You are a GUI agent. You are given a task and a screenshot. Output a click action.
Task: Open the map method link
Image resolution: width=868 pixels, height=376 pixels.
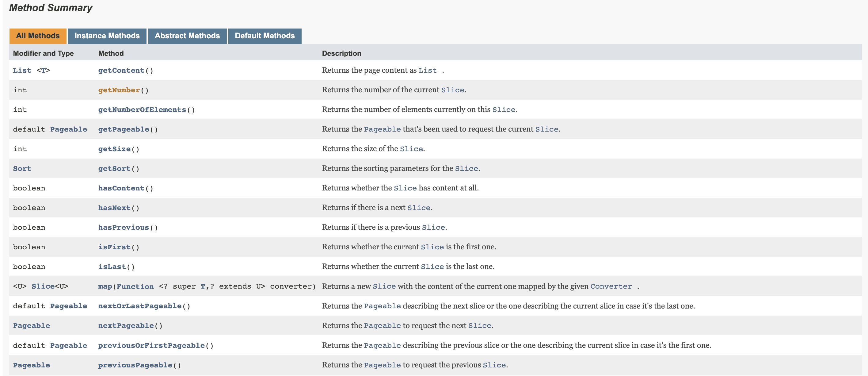click(x=105, y=286)
